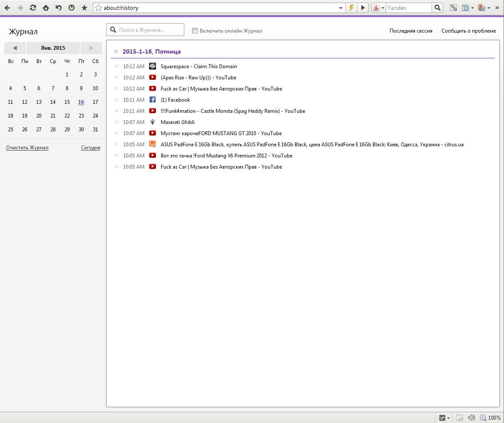Open the camera screenshot options dropdown

click(x=472, y=8)
